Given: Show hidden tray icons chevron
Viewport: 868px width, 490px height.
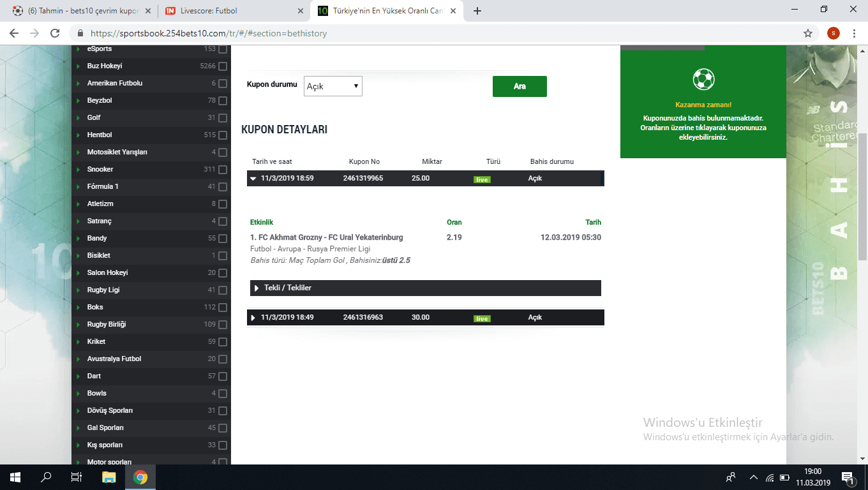Looking at the screenshot, I should pos(754,477).
